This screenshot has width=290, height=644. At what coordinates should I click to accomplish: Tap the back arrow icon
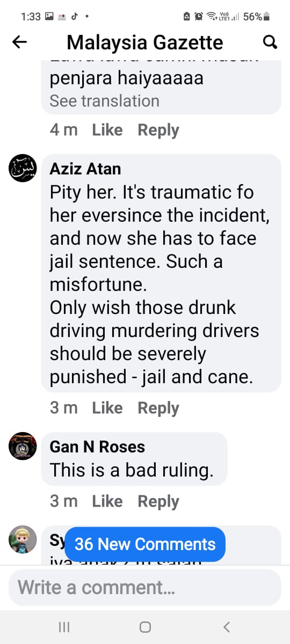tap(19, 42)
